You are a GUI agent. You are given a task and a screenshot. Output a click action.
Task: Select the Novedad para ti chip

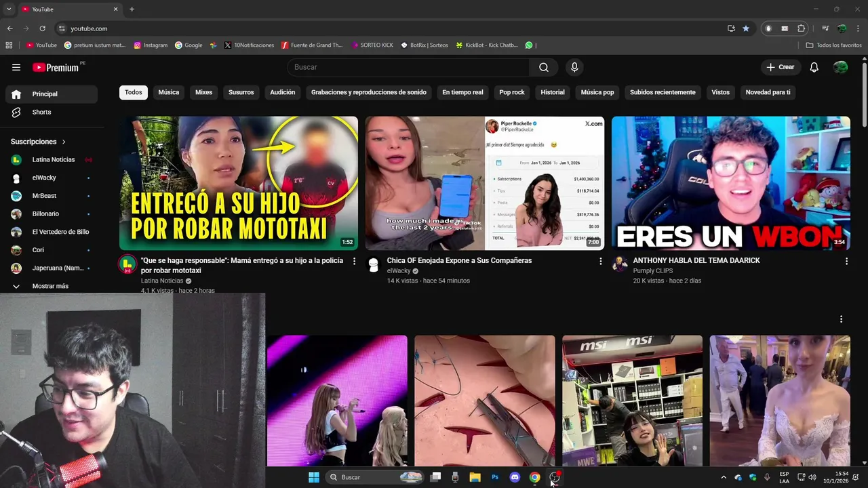pyautogui.click(x=768, y=92)
